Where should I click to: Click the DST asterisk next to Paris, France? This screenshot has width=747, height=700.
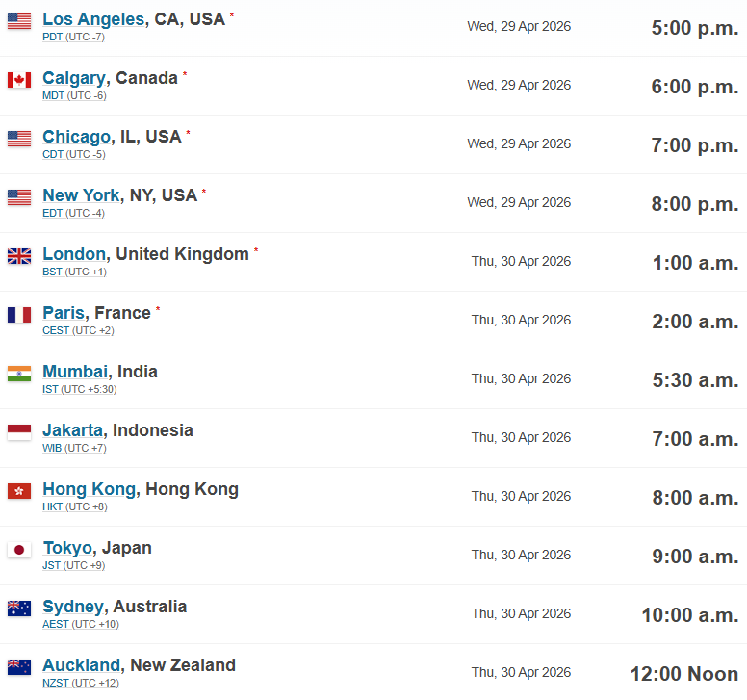(x=158, y=309)
